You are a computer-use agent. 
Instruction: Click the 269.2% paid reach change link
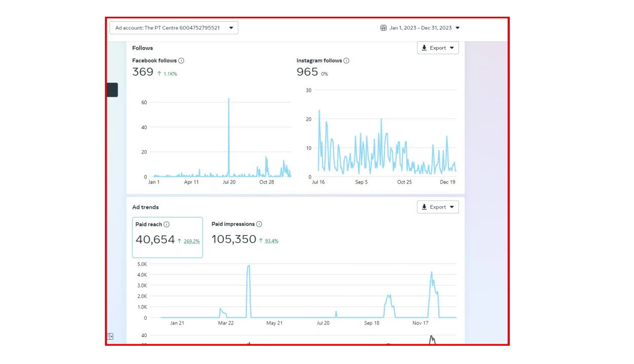click(192, 241)
